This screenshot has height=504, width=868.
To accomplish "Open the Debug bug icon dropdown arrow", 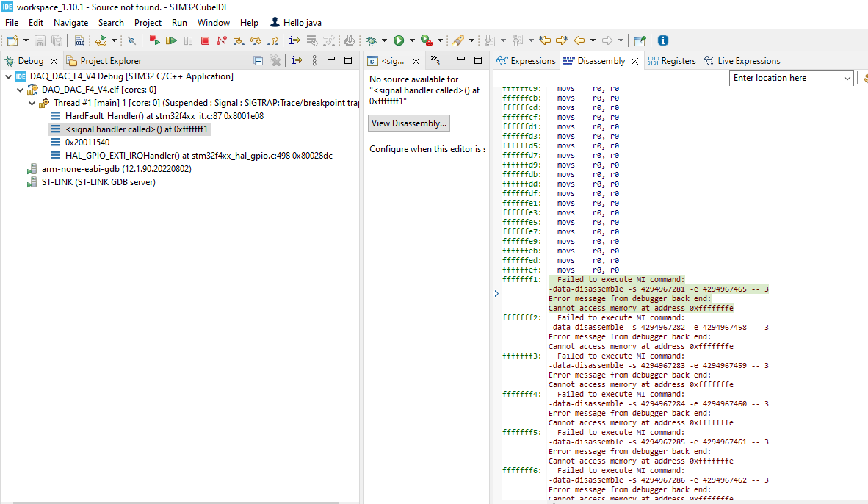I will pyautogui.click(x=384, y=40).
